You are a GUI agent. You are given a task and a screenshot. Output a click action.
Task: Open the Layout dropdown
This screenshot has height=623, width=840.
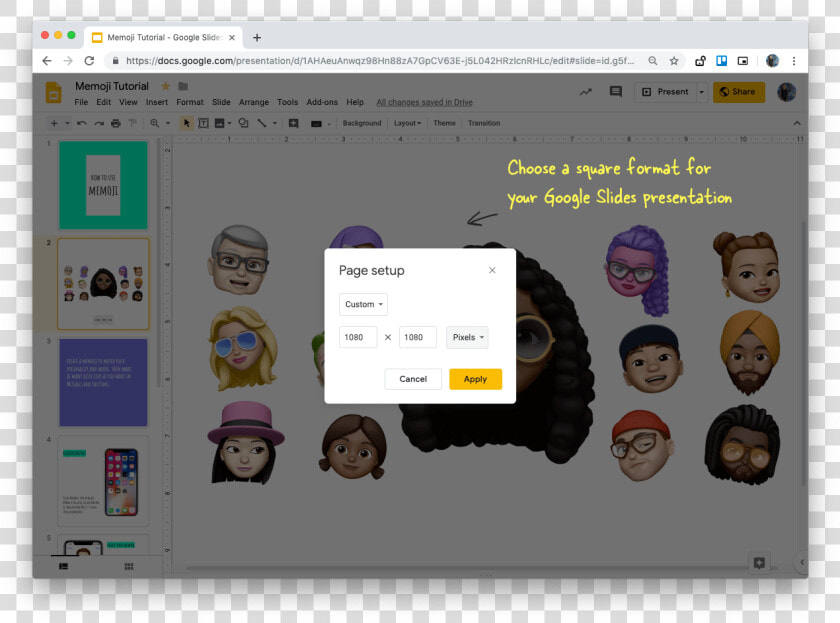click(x=407, y=123)
